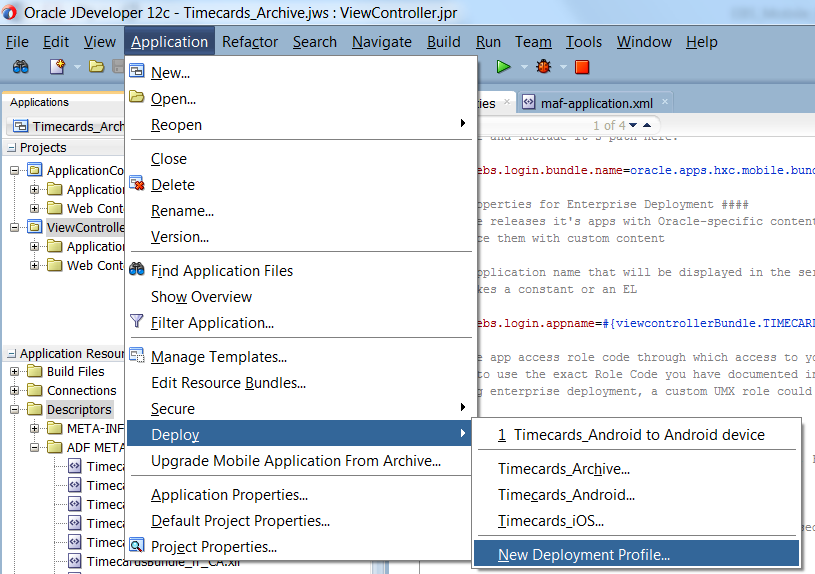Click the red Stop icon

pos(582,67)
